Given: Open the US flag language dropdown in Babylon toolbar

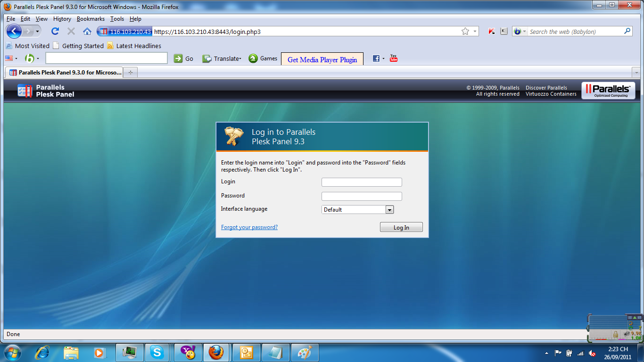Looking at the screenshot, I should click(x=11, y=58).
